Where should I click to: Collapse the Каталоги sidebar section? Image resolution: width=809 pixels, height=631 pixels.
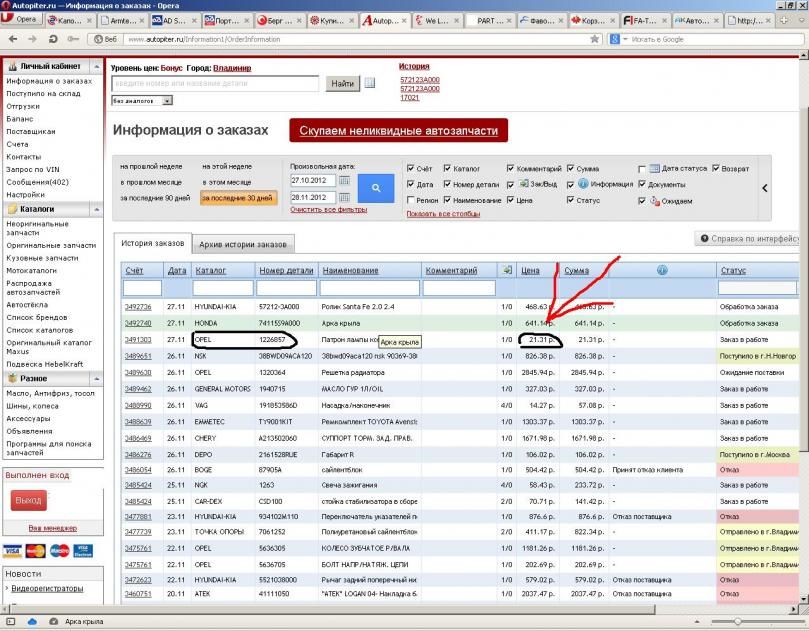[96, 209]
